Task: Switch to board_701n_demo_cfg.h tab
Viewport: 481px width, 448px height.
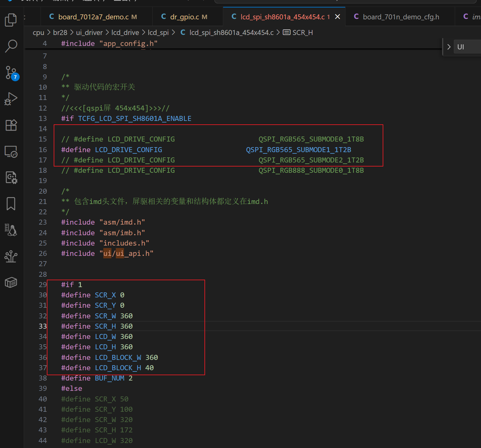Action: tap(400, 17)
